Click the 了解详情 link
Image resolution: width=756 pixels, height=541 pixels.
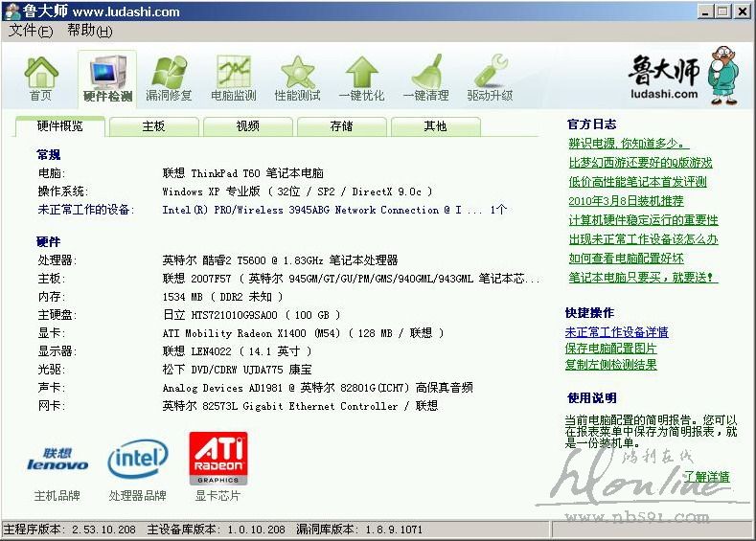pos(707,477)
